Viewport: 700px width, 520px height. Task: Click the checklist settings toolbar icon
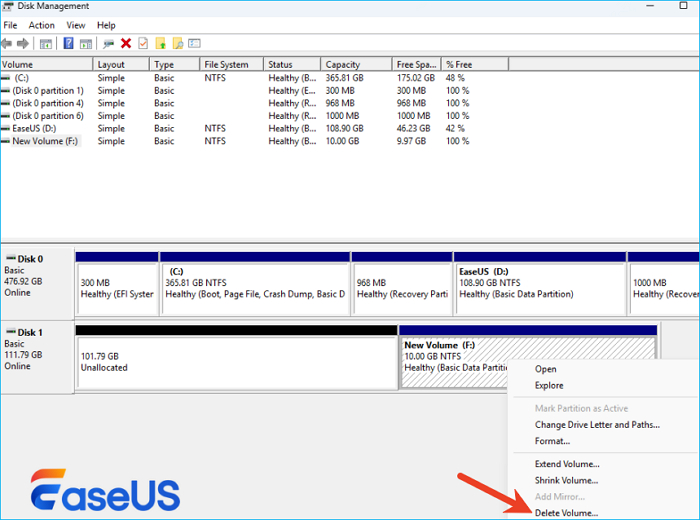194,43
